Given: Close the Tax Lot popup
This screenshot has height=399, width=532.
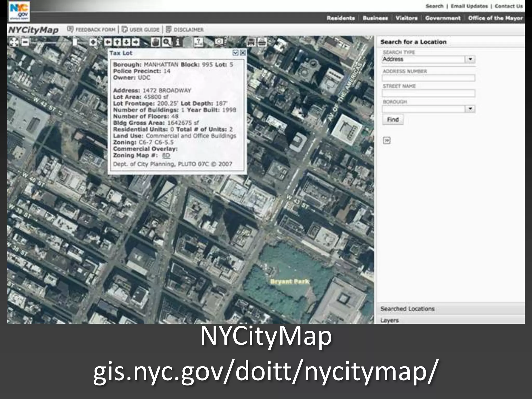Looking at the screenshot, I should pyautogui.click(x=243, y=53).
